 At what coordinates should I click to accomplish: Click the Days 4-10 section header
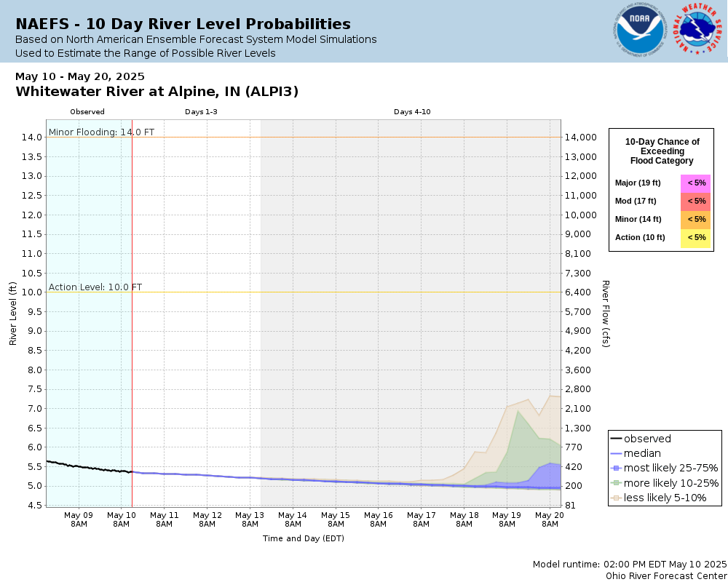click(412, 112)
